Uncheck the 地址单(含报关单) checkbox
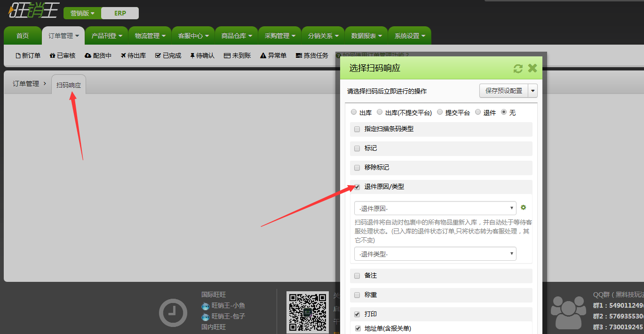The image size is (644, 334). pos(358,329)
